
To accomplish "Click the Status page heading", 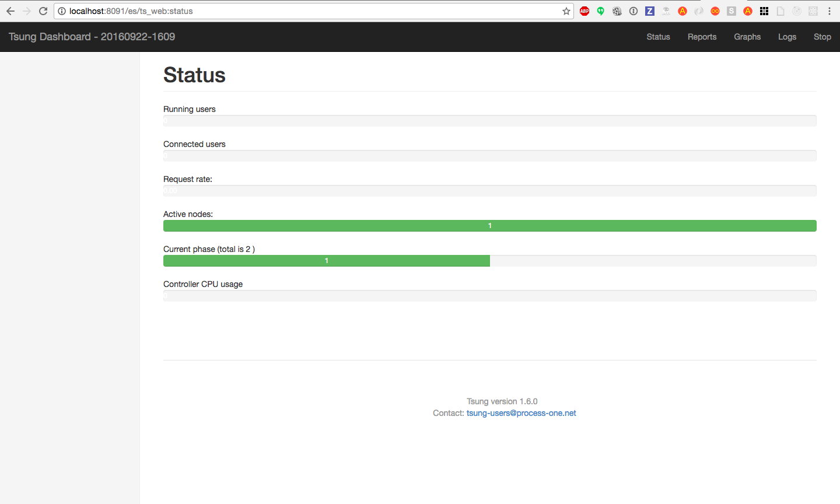I will [x=194, y=75].
